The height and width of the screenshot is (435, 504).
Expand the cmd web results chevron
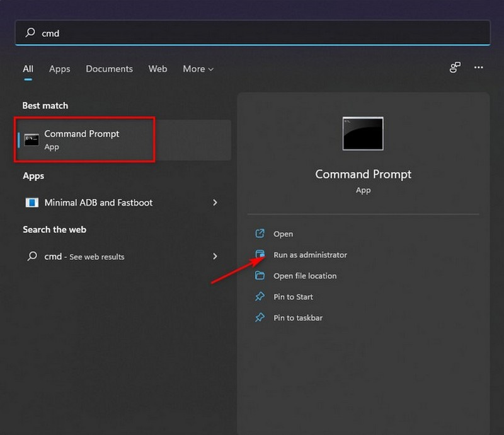(215, 257)
